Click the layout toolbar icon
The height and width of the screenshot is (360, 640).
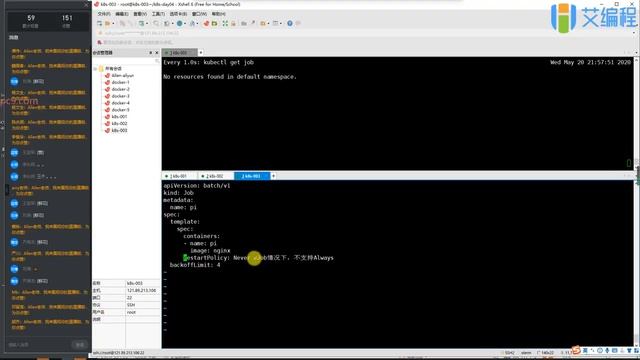[276, 23]
